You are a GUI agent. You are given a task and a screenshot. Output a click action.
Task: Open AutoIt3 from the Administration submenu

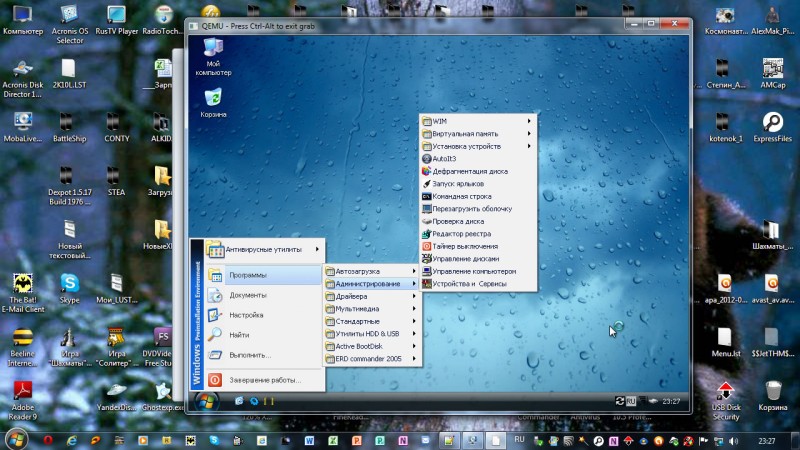click(445, 158)
